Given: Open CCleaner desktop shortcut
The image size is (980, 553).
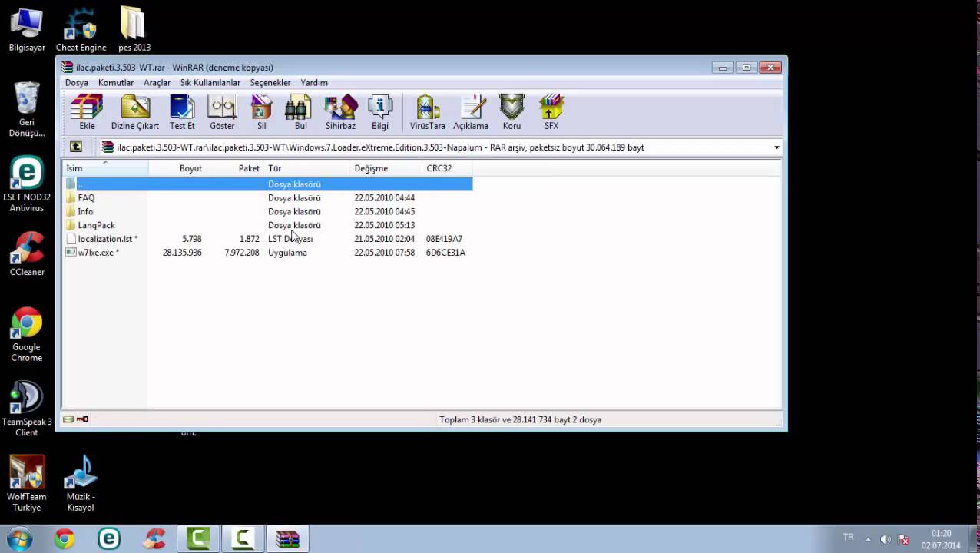Looking at the screenshot, I should 27,254.
